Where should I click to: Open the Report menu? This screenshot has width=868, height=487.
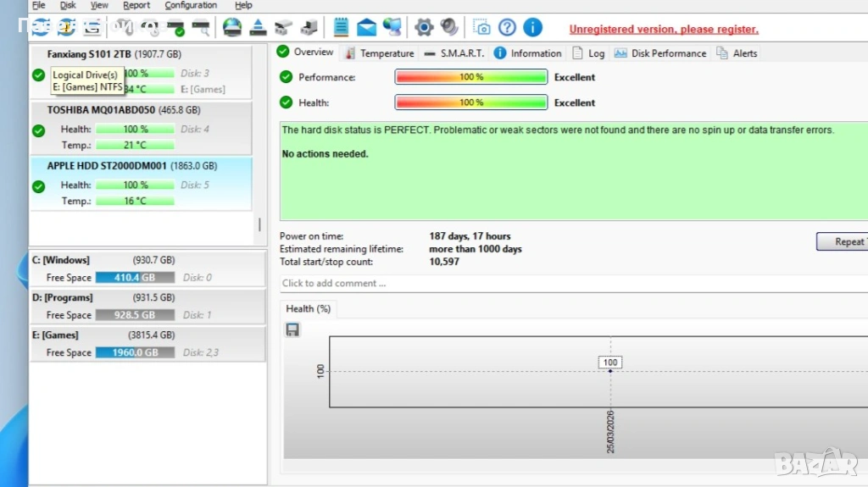click(136, 5)
